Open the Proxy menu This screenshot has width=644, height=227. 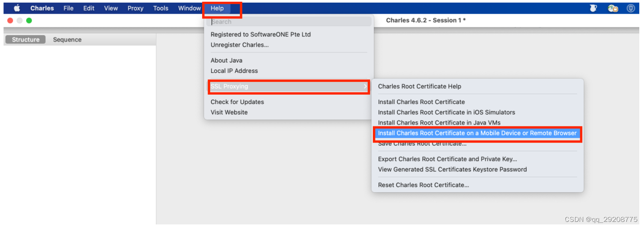click(135, 8)
